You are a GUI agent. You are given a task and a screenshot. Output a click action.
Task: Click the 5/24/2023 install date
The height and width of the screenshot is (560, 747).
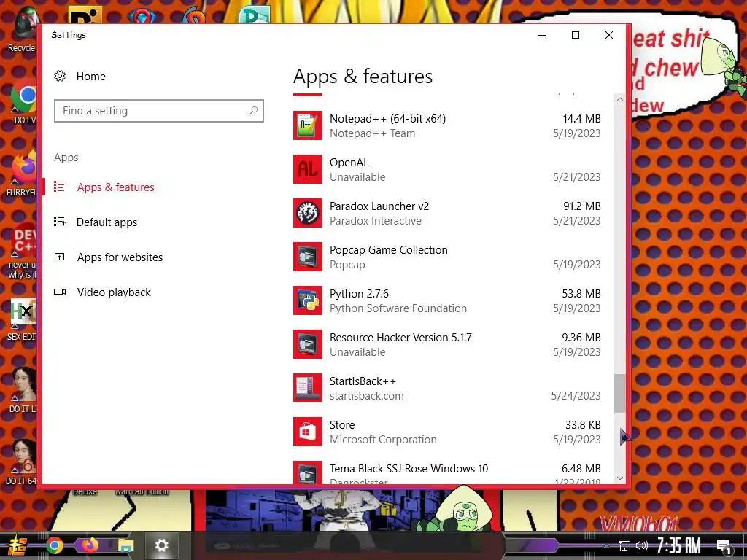(576, 396)
